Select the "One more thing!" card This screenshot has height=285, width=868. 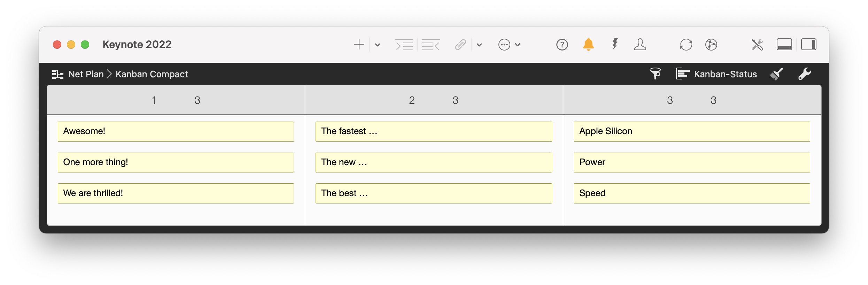176,162
